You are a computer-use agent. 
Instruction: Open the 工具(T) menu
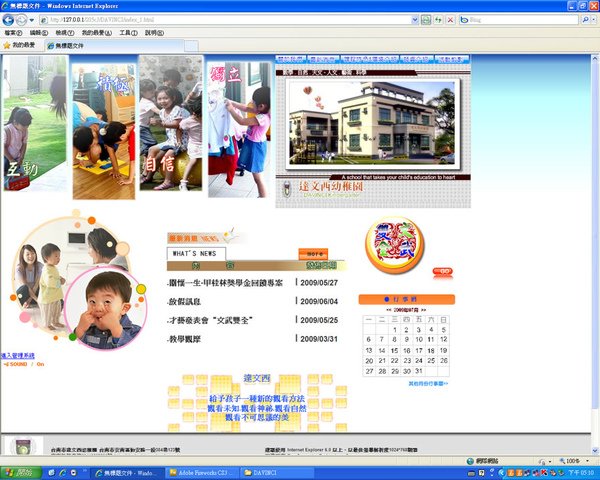128,33
